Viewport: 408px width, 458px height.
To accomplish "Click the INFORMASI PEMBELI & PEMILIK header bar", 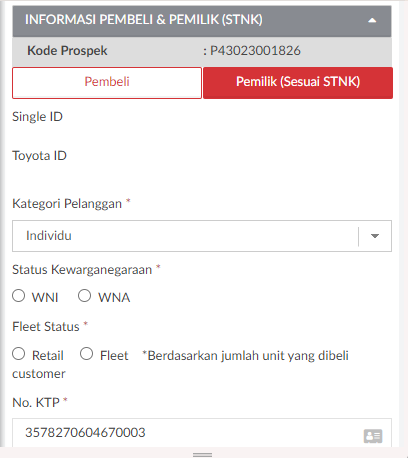I will point(202,21).
